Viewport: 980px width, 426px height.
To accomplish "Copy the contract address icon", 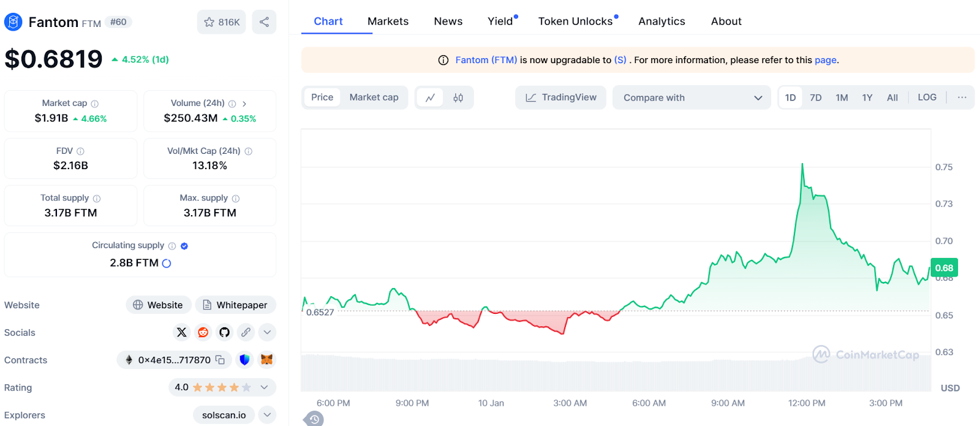I will coord(220,360).
